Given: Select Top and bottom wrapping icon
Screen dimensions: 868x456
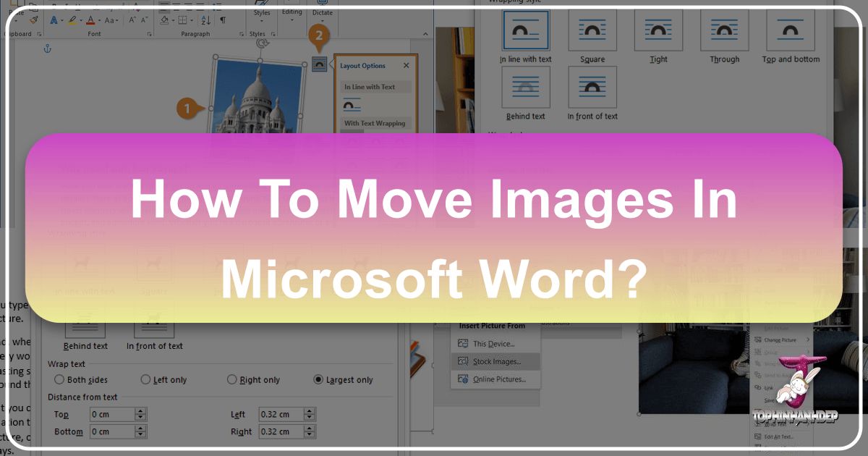Looking at the screenshot, I should (791, 33).
